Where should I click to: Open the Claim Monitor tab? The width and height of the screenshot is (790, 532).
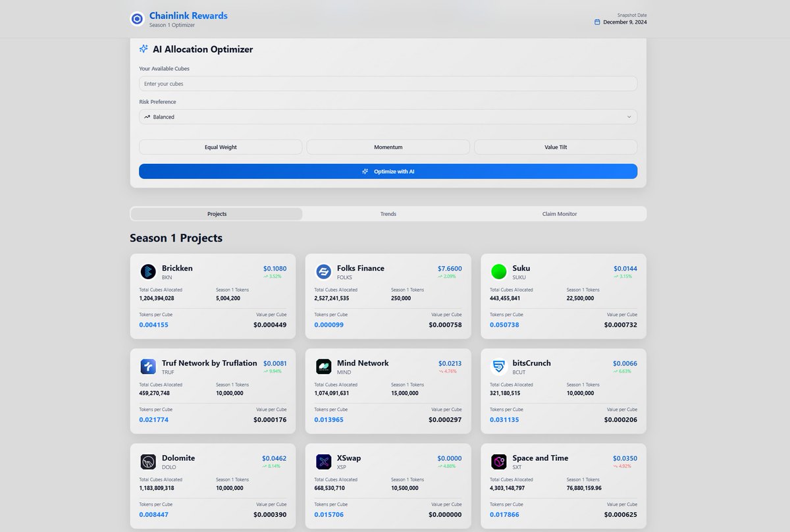560,214
